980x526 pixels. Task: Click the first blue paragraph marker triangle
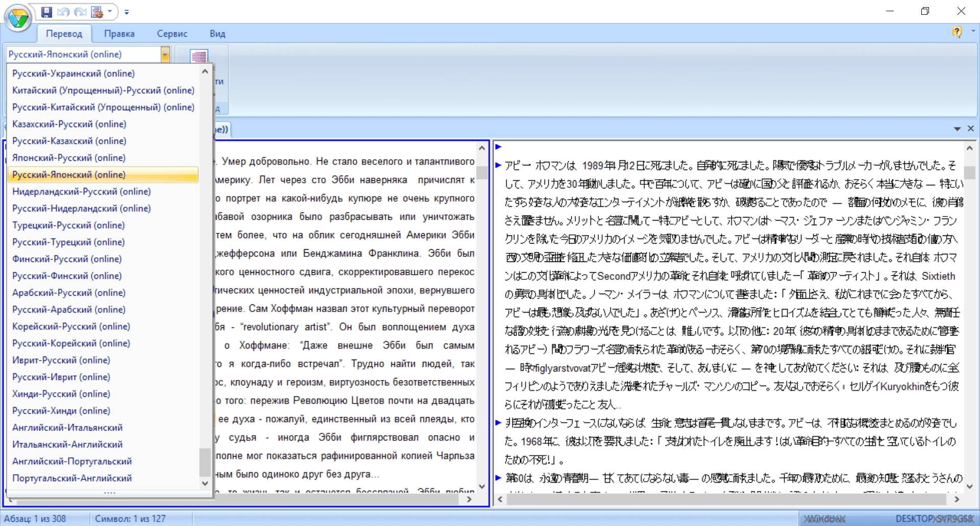[499, 147]
